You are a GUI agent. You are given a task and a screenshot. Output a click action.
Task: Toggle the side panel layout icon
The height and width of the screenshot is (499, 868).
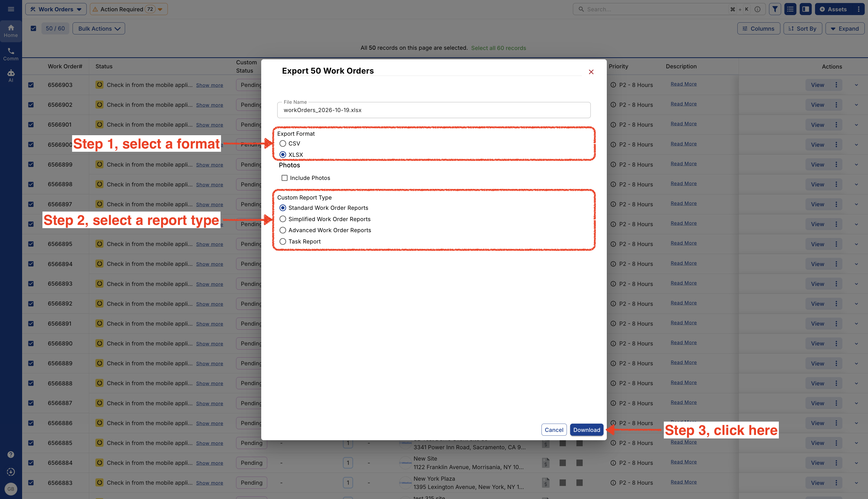pyautogui.click(x=806, y=9)
